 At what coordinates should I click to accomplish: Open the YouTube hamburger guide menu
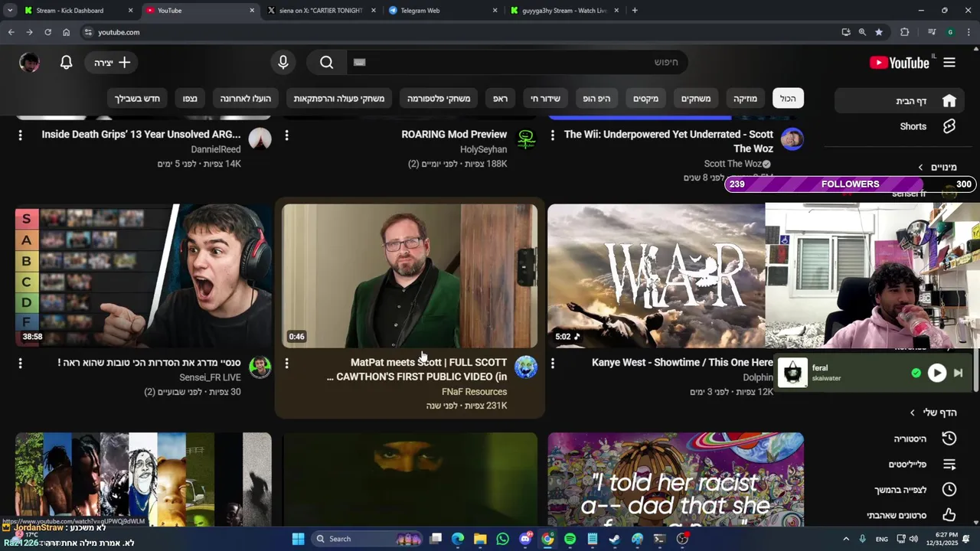(x=949, y=63)
